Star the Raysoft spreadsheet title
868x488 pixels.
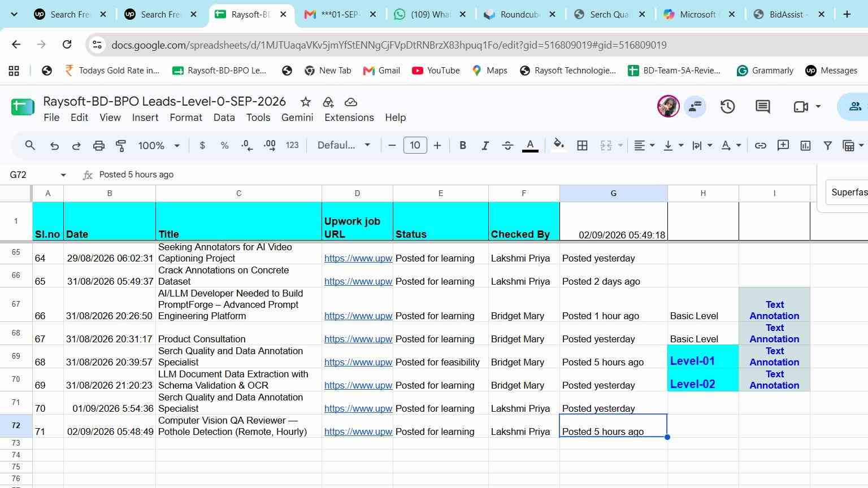pyautogui.click(x=306, y=102)
